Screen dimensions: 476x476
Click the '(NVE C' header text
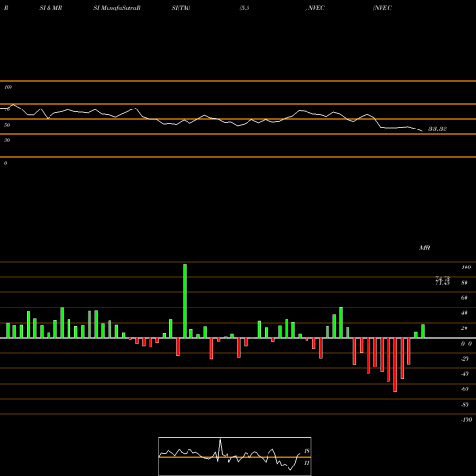(x=383, y=8)
